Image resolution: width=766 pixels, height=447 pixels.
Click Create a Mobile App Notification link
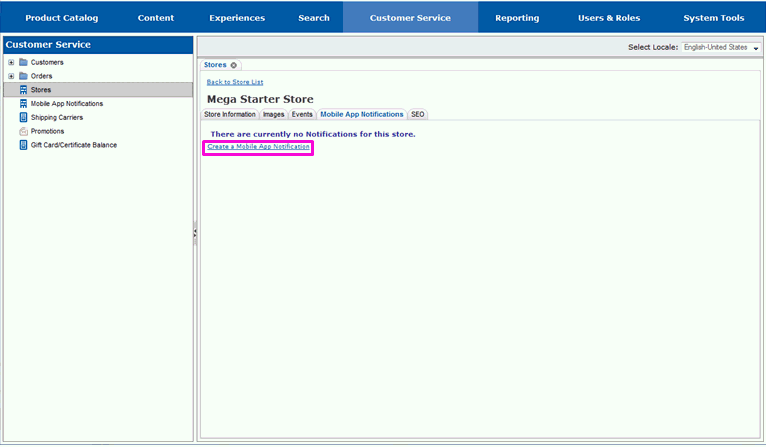pyautogui.click(x=258, y=147)
